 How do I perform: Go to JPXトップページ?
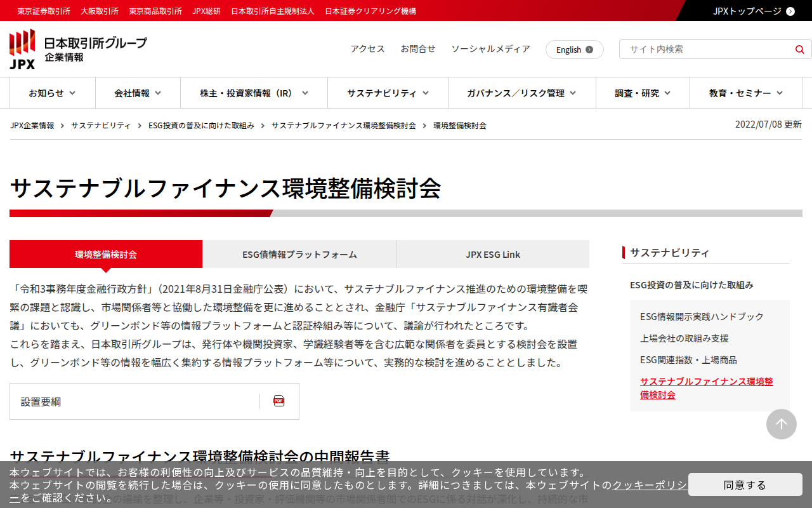(x=747, y=11)
